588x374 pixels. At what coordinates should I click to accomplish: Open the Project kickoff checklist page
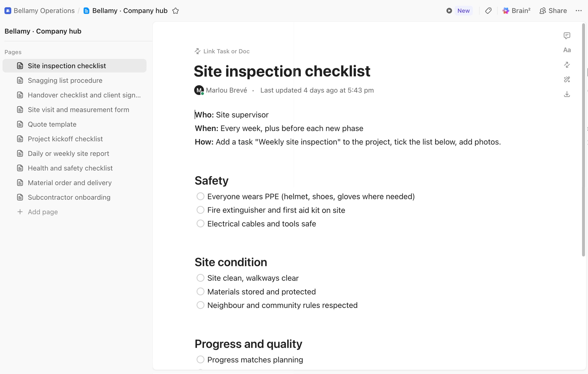[x=74, y=139]
